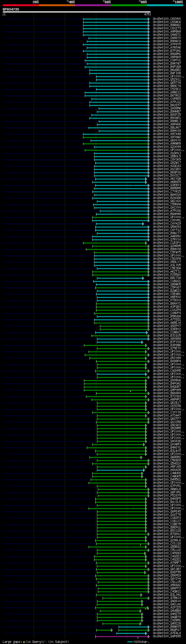Click UniRef100_B4FUQ9 label

pyautogui.click(x=167, y=67)
